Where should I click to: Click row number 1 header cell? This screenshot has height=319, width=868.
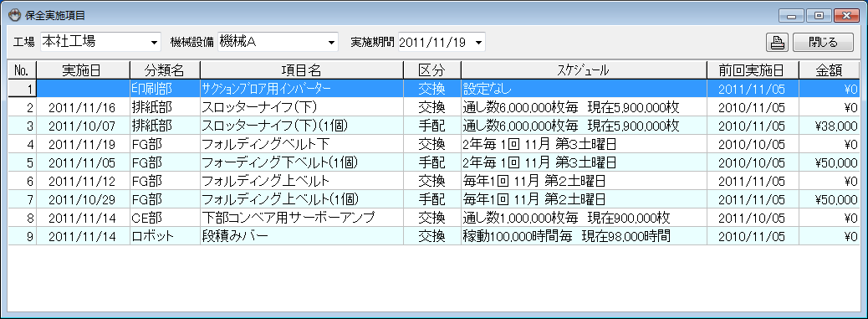click(22, 89)
